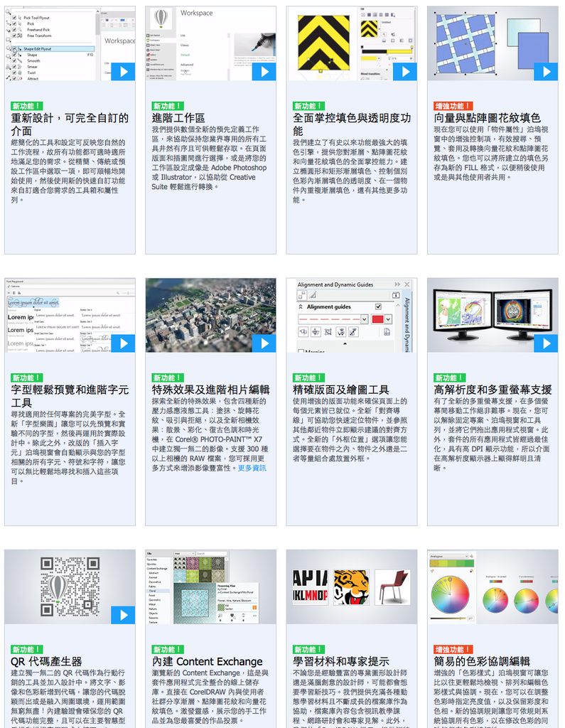Click the green 新功能 badge above 學習材料和專家提示
565x728 pixels.
tap(308, 649)
